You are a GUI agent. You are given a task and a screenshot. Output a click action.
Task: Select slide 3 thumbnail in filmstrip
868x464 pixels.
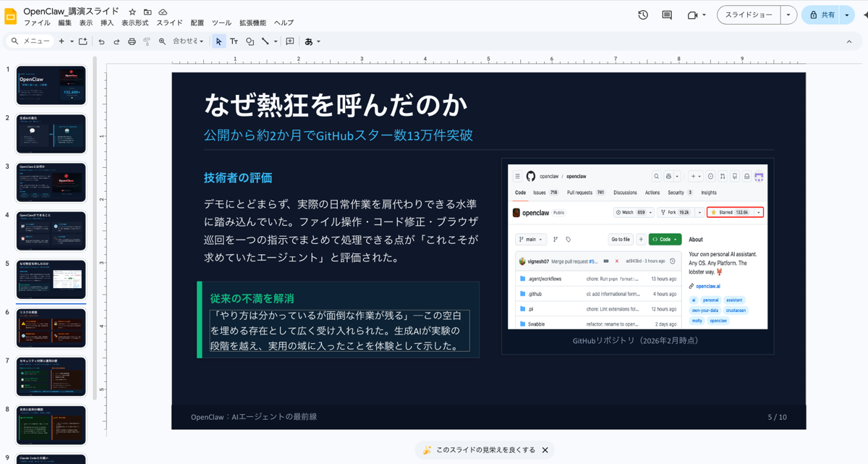point(51,182)
